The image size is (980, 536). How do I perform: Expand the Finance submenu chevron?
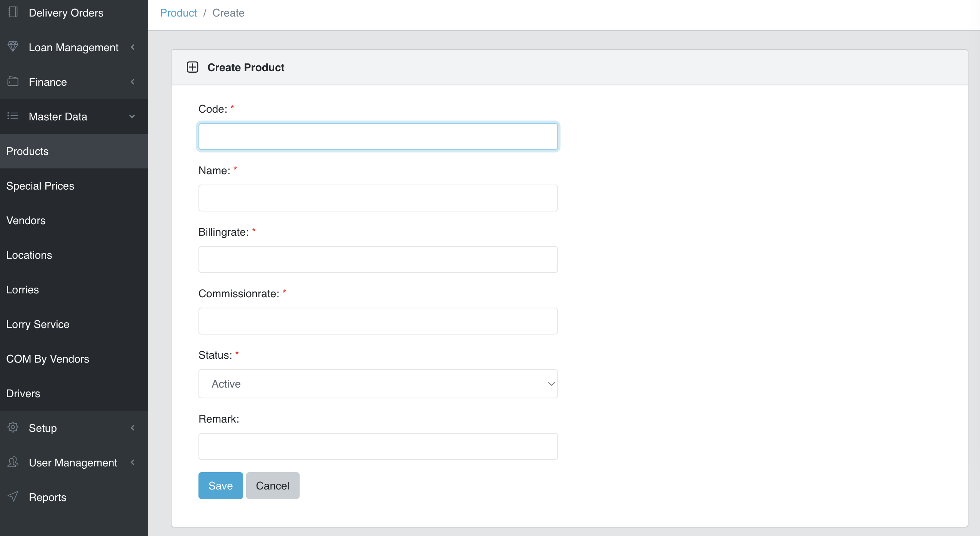133,82
